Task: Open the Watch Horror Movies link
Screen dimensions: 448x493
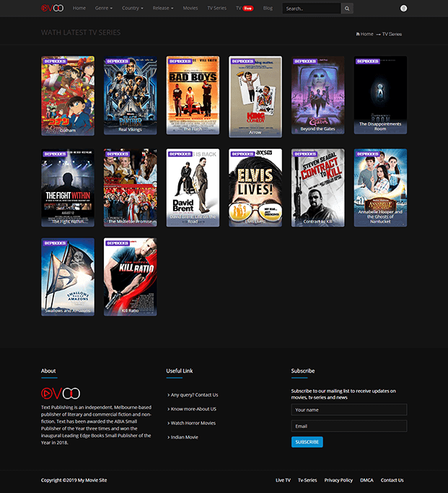Action: [x=193, y=423]
